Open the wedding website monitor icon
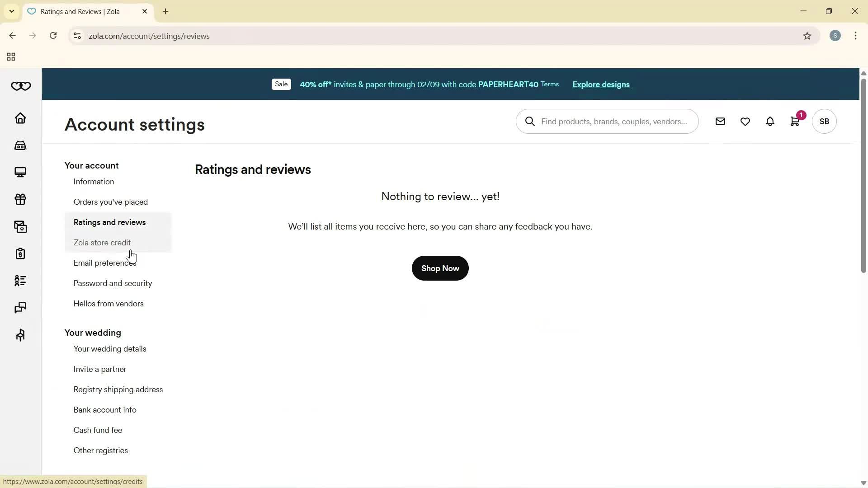 [20, 172]
